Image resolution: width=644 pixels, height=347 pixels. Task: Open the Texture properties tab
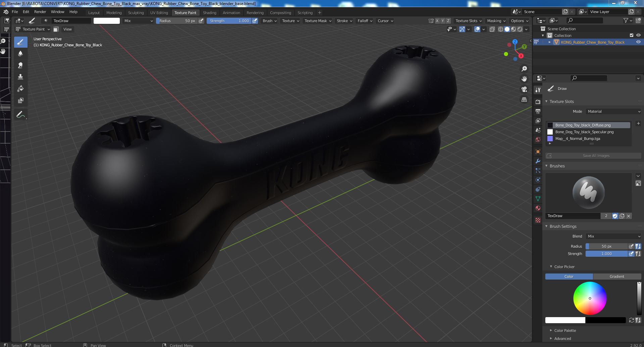pyautogui.click(x=538, y=220)
